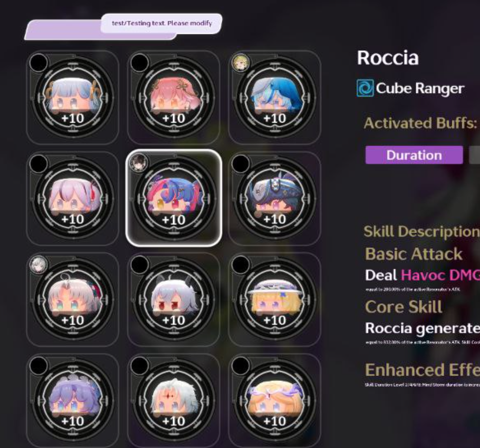This screenshot has width=480, height=448.
Task: Open the gray tab next to Duration
Action: coord(474,155)
